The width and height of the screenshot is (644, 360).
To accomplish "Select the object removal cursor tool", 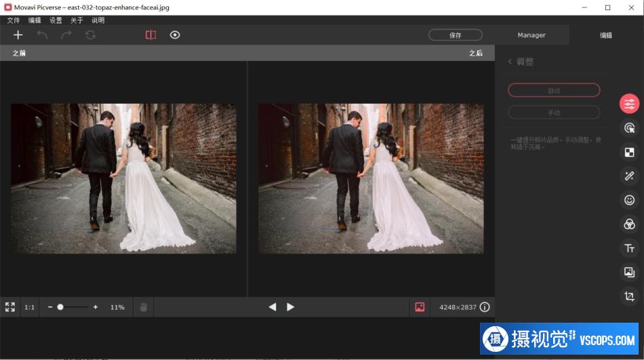I will pyautogui.click(x=629, y=128).
